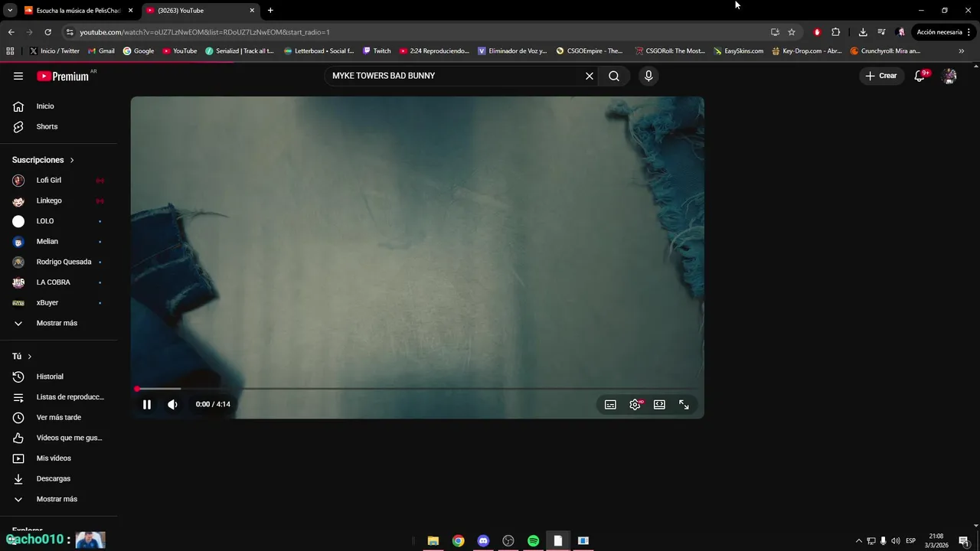Switch to PelisChad music tab

[79, 11]
